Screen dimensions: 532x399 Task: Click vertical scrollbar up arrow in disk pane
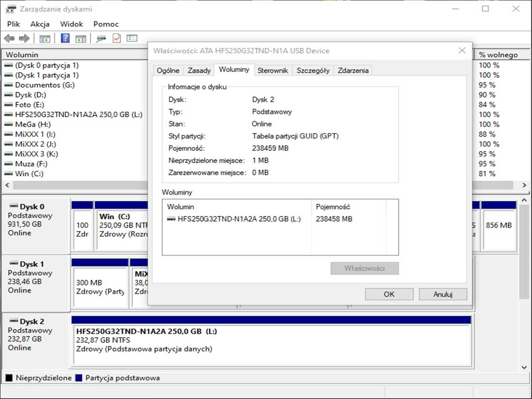pos(524,200)
